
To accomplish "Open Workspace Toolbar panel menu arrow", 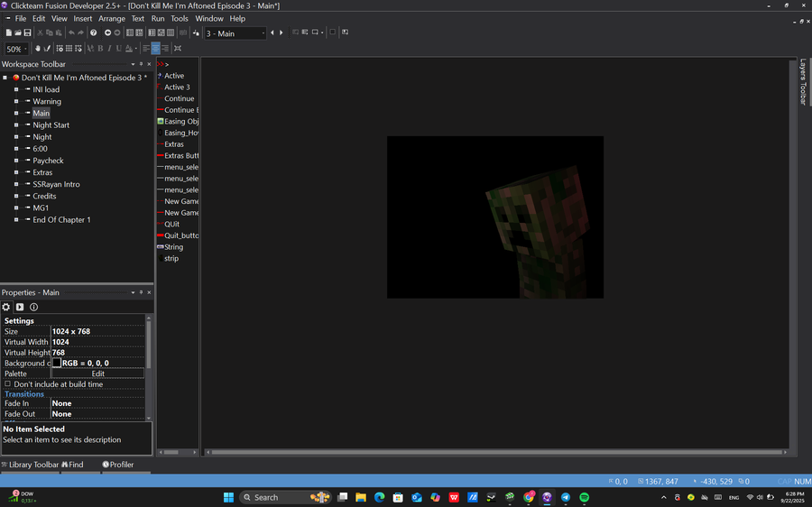I will [134, 64].
